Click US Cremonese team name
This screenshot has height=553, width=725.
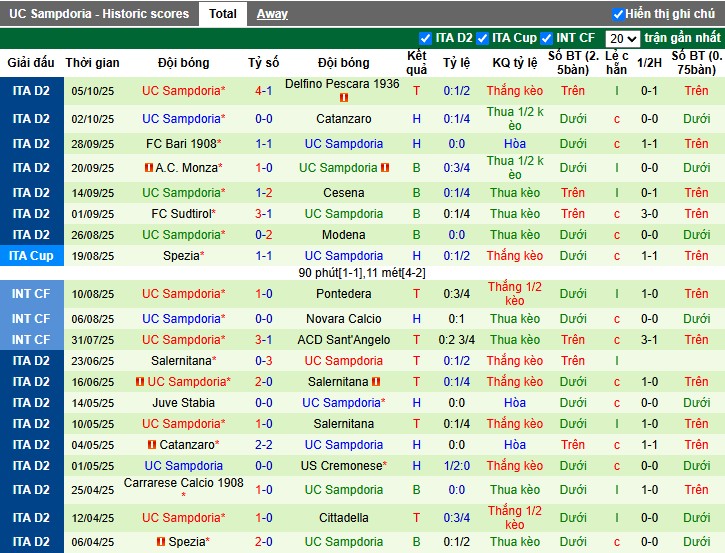click(x=342, y=466)
